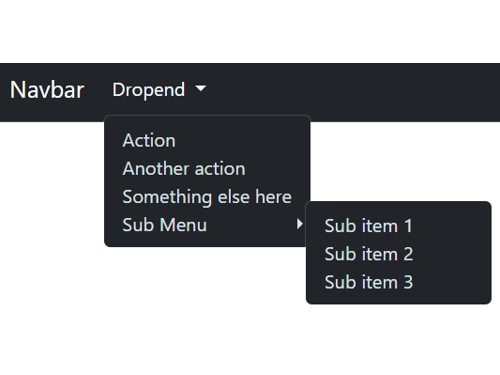Click the submenu panel's empty right side
500x375 pixels.
453,253
